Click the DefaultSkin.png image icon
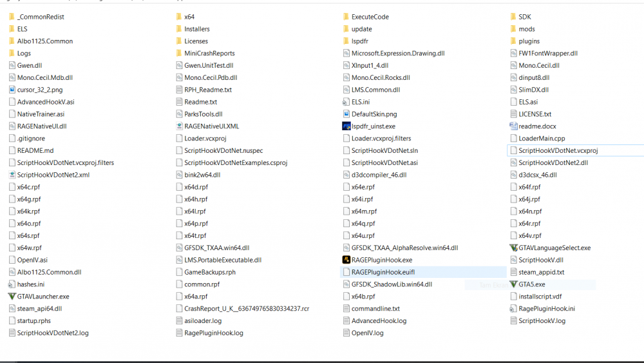Image resolution: width=644 pixels, height=363 pixels. (x=346, y=114)
